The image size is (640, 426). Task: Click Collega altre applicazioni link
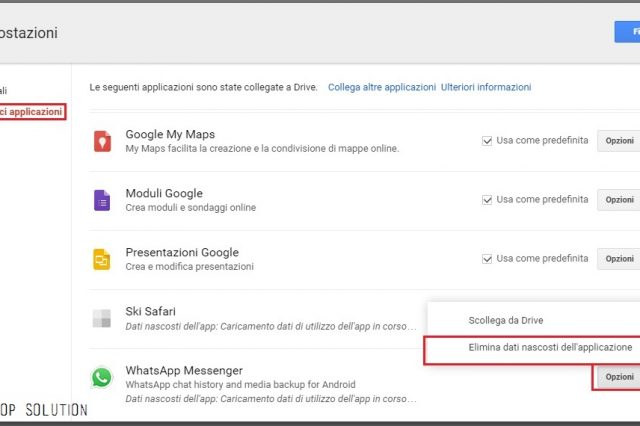point(382,88)
